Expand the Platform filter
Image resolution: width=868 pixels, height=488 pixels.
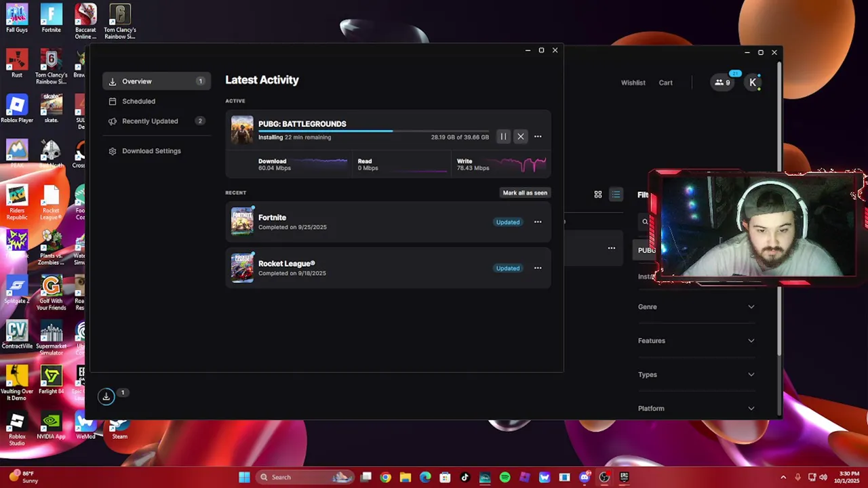pyautogui.click(x=696, y=409)
